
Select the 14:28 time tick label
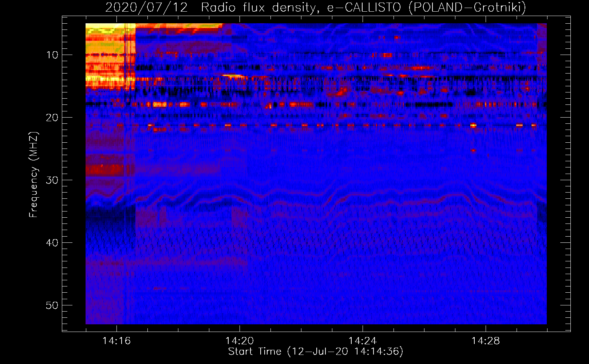pyautogui.click(x=486, y=341)
